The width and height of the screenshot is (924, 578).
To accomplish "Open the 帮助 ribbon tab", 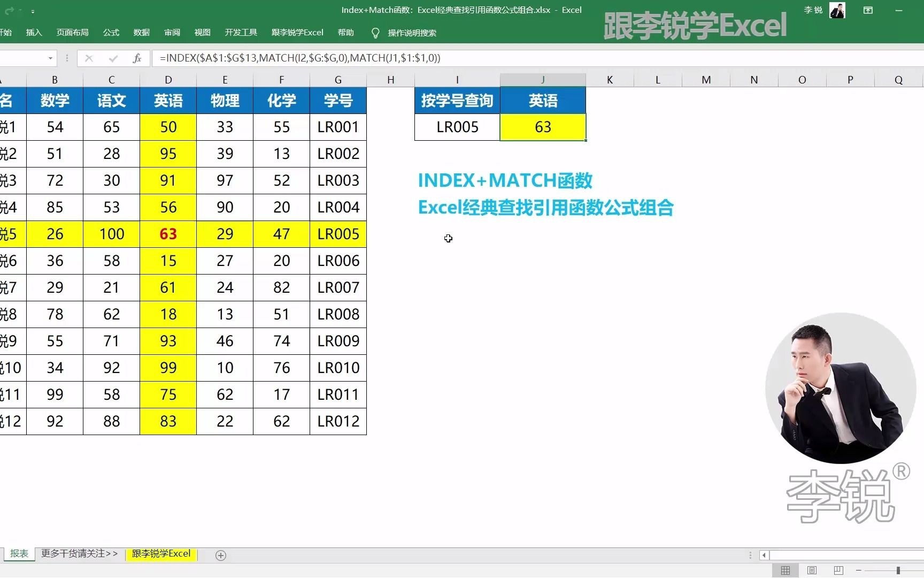I will tap(345, 33).
